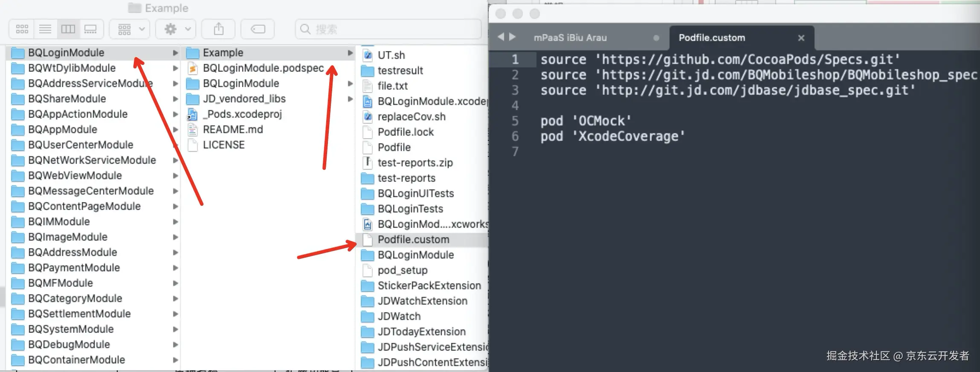Click the BQPaymentModule folder icon
Viewport: 980px width, 372px height.
pos(17,268)
